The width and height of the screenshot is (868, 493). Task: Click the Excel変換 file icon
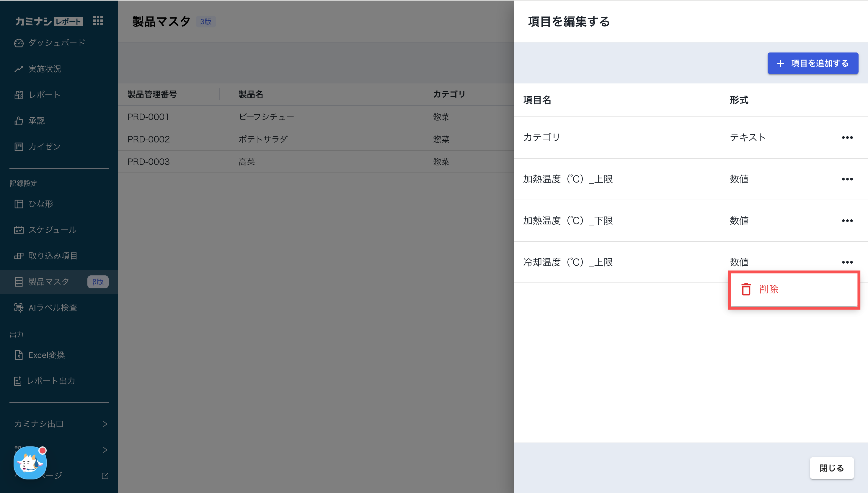[x=19, y=355]
